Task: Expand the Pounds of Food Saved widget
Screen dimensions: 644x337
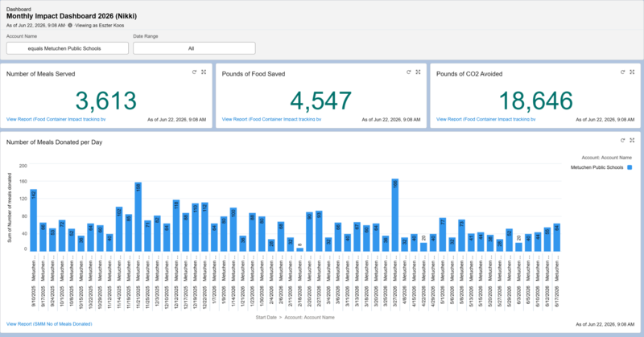Action: tap(418, 72)
